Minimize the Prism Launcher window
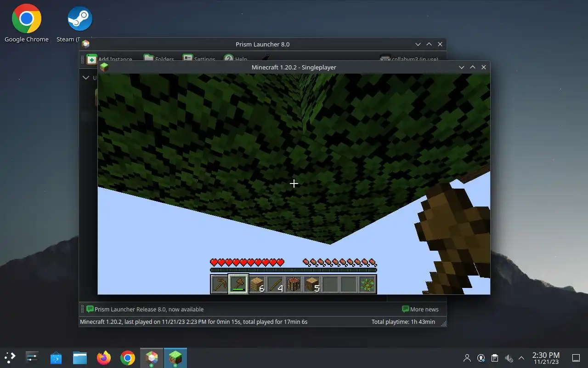588x368 pixels. [x=418, y=44]
